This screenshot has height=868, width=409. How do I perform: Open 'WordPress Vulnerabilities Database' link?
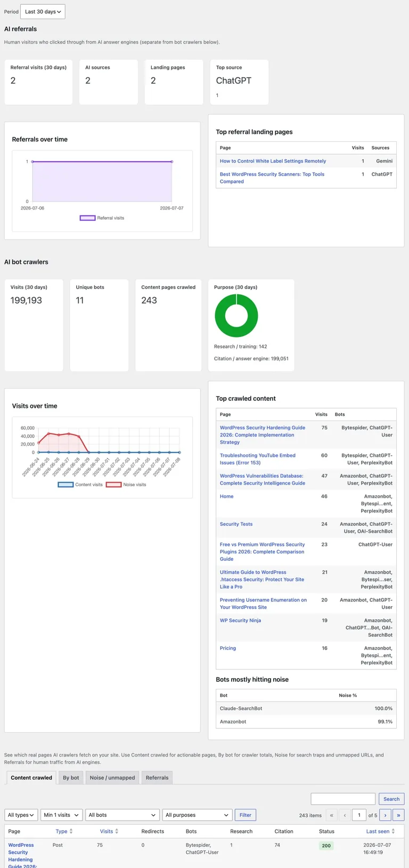pyautogui.click(x=263, y=479)
